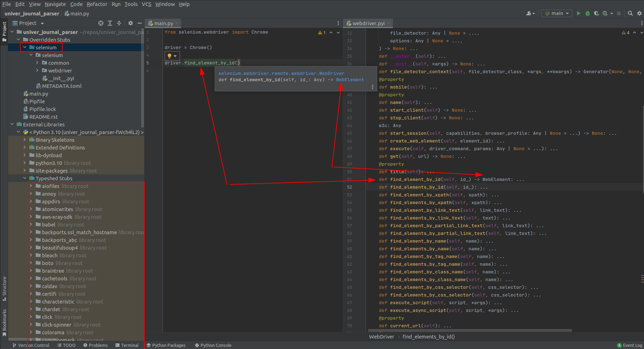Open the Refactor menu
This screenshot has height=349, width=644.
pyautogui.click(x=97, y=4)
